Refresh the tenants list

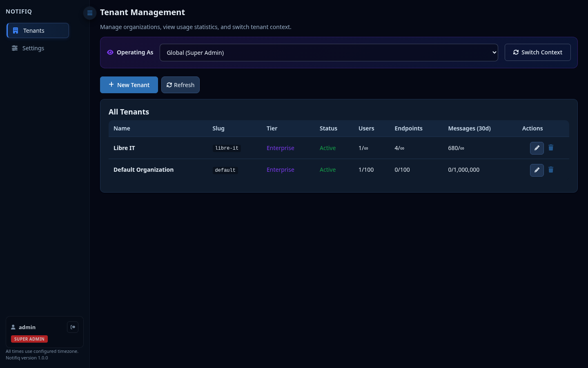click(180, 85)
